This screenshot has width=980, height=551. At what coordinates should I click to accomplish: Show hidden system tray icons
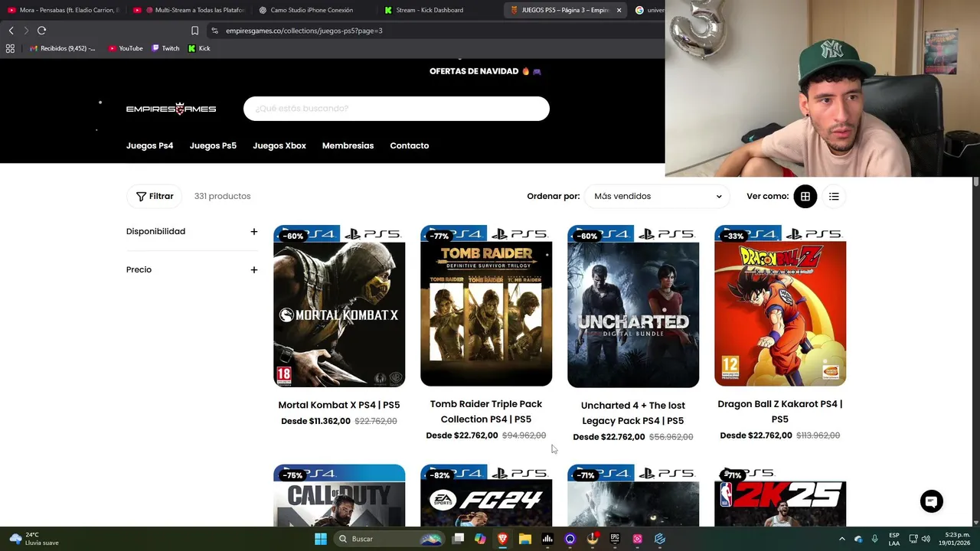click(842, 539)
